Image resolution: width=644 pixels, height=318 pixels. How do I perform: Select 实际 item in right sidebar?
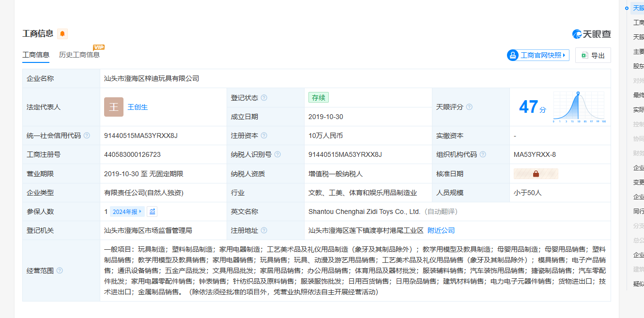(639, 110)
